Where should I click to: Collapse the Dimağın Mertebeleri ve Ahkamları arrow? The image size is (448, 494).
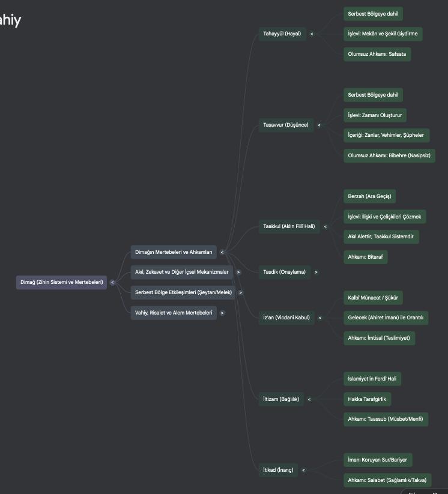(222, 252)
